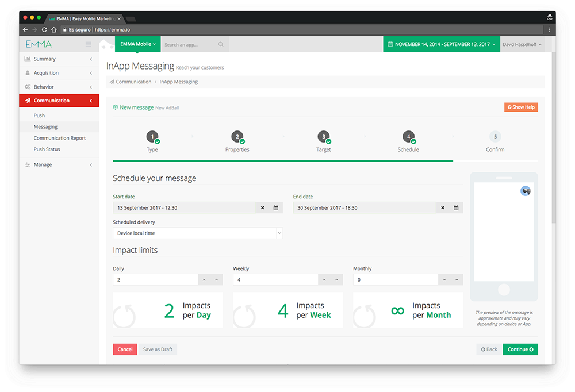Image resolution: width=575 pixels, height=392 pixels.
Task: Open the Start date calendar picker icon
Action: coord(275,207)
